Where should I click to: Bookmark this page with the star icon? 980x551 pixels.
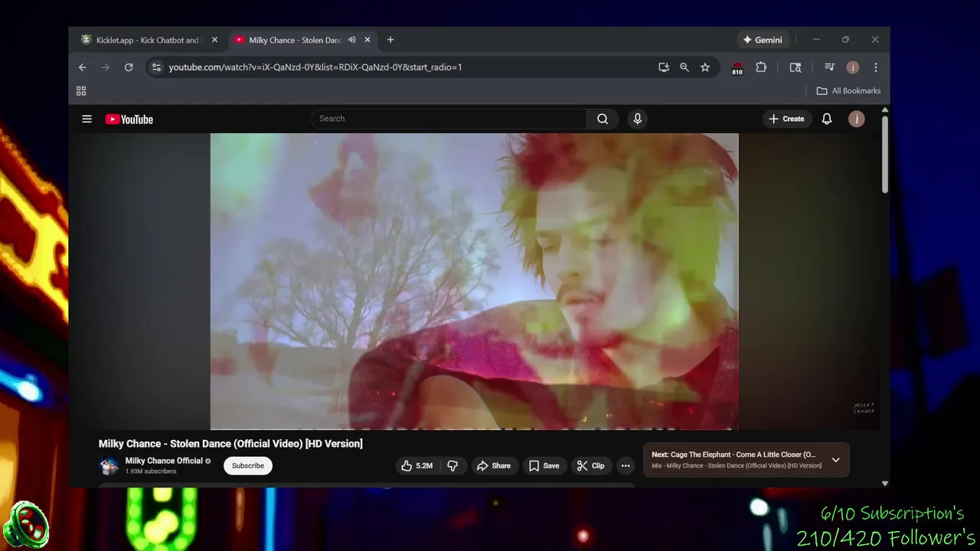tap(705, 67)
